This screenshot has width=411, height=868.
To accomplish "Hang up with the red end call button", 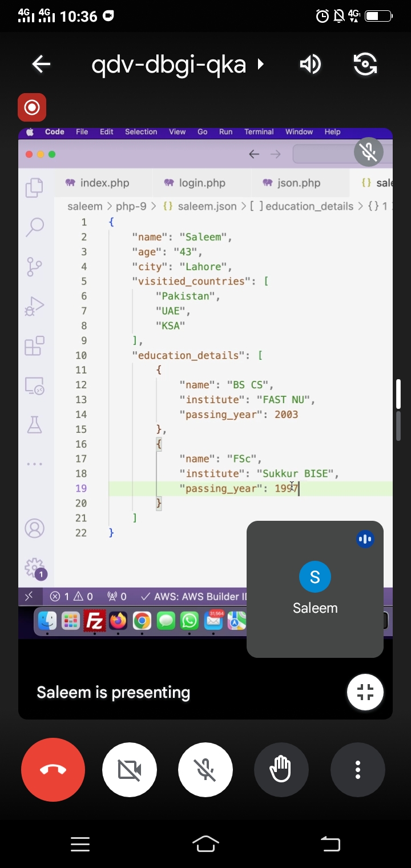I will [x=53, y=770].
